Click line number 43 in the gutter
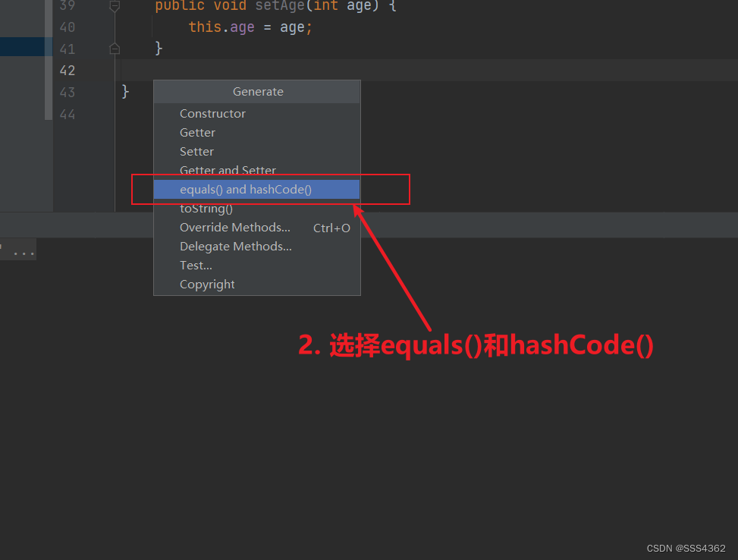Image resolution: width=738 pixels, height=560 pixels. click(x=68, y=93)
